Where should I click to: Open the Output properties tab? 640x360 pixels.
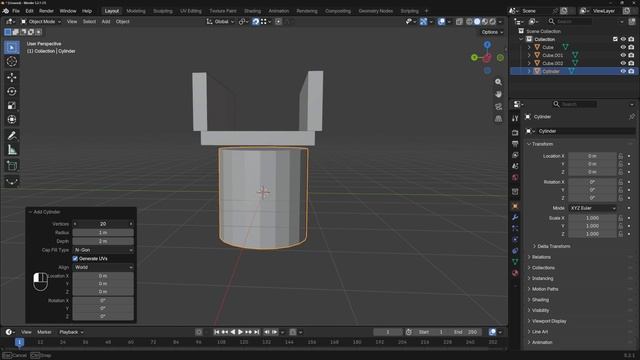515,144
